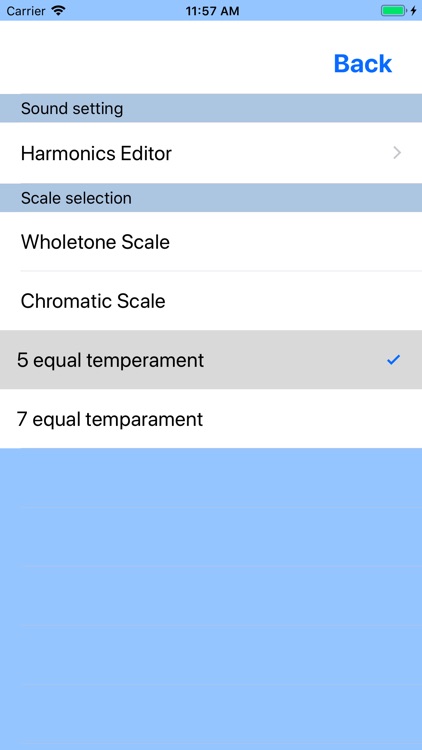
Task: Click the Chromatic Scale text label
Action: tap(93, 301)
